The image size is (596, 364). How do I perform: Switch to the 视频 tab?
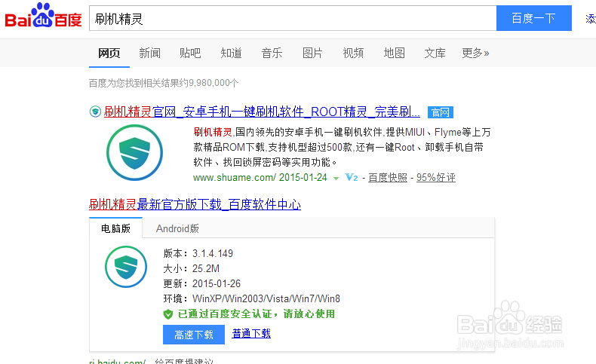click(x=353, y=54)
